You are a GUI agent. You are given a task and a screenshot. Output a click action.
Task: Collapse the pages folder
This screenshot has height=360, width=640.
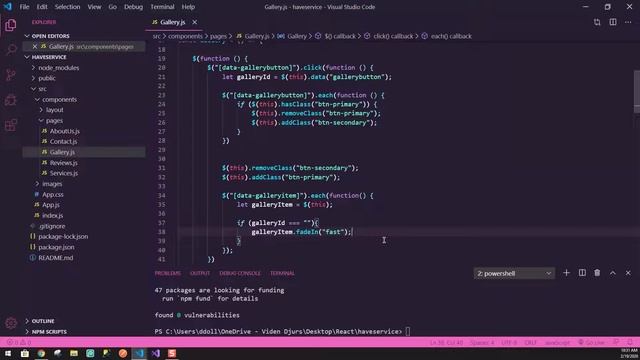(x=54, y=120)
